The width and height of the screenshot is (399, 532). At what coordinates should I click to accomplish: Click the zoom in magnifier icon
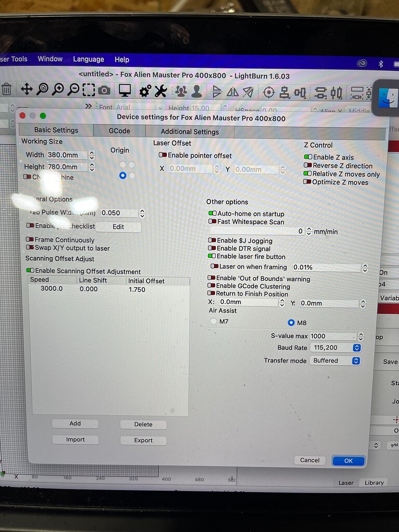58,89
